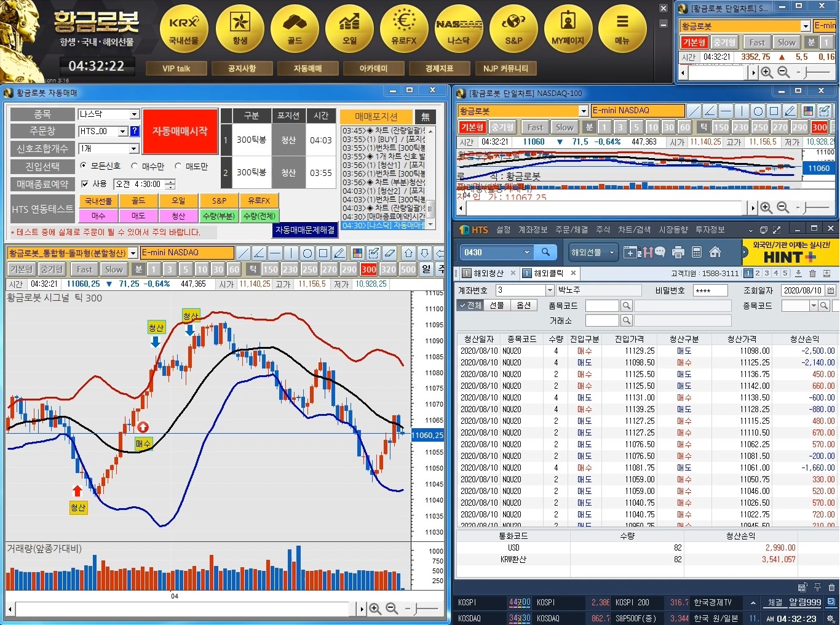
Task: Select 옵션 filter in HTS window
Action: point(523,305)
